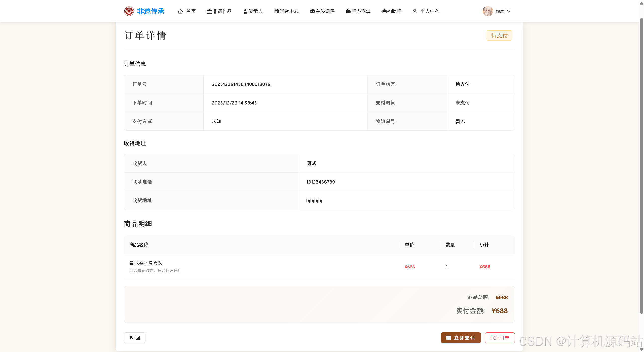The image size is (644, 352).
Task: Click the page vertical scrollbar
Action: pyautogui.click(x=641, y=166)
